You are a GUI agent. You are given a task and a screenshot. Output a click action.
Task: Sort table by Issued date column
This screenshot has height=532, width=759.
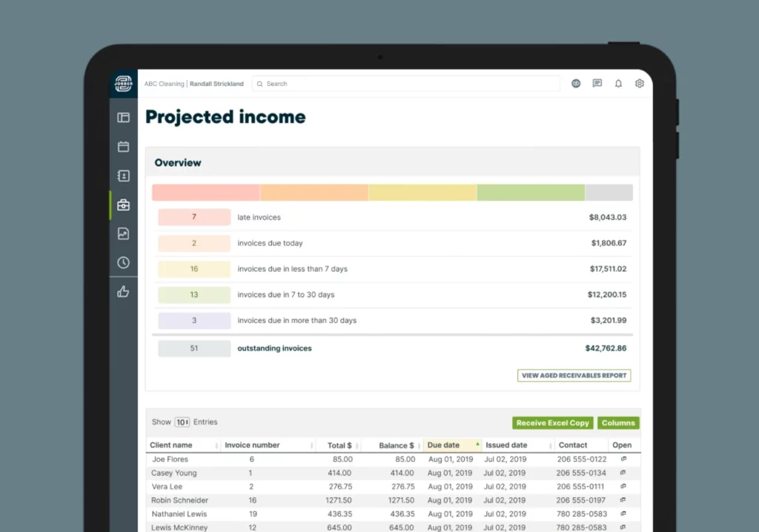518,445
